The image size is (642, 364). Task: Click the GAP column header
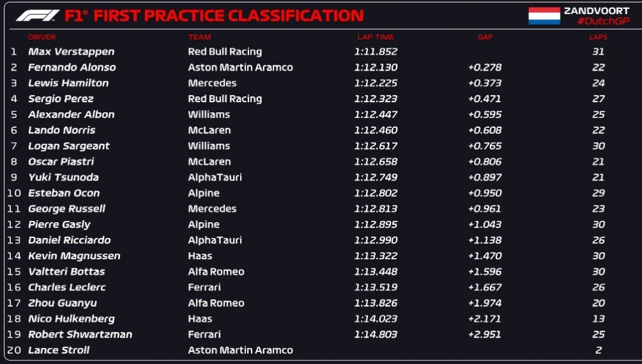485,37
